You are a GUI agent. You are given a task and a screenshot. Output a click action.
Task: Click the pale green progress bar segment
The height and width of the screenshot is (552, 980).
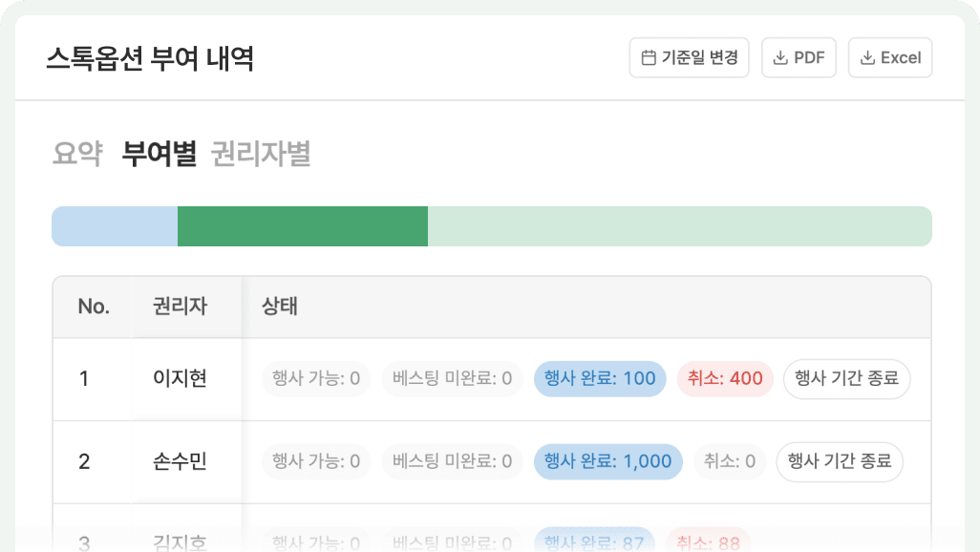point(680,226)
